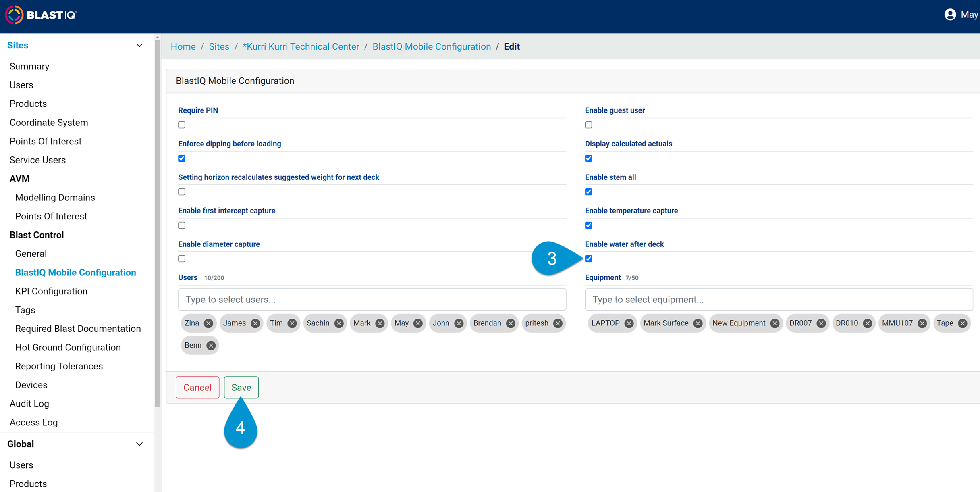Image resolution: width=980 pixels, height=492 pixels.
Task: Open Points Of Interest under AVM
Action: click(51, 216)
